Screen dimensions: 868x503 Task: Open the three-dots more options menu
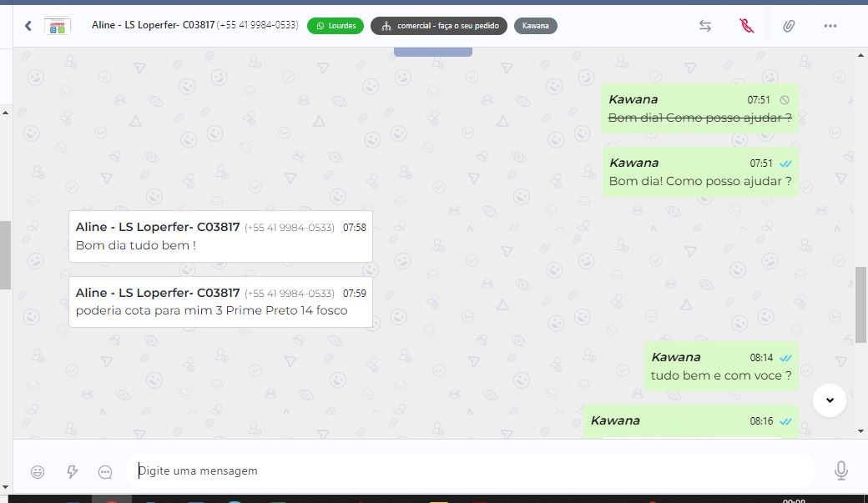830,26
